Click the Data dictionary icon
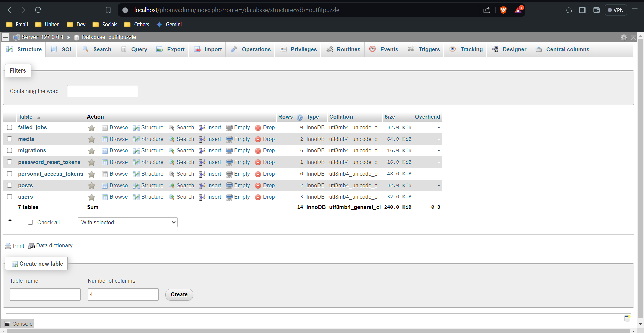Screen dimensions: 644x333 click(31, 246)
